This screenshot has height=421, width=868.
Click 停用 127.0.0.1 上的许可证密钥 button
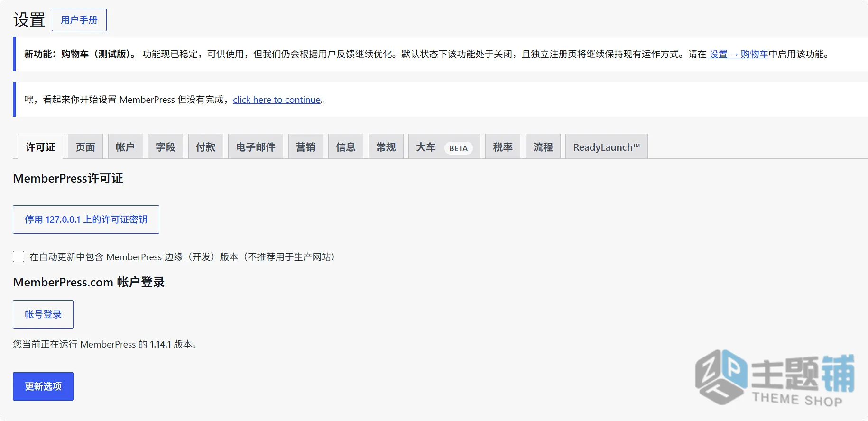[86, 220]
